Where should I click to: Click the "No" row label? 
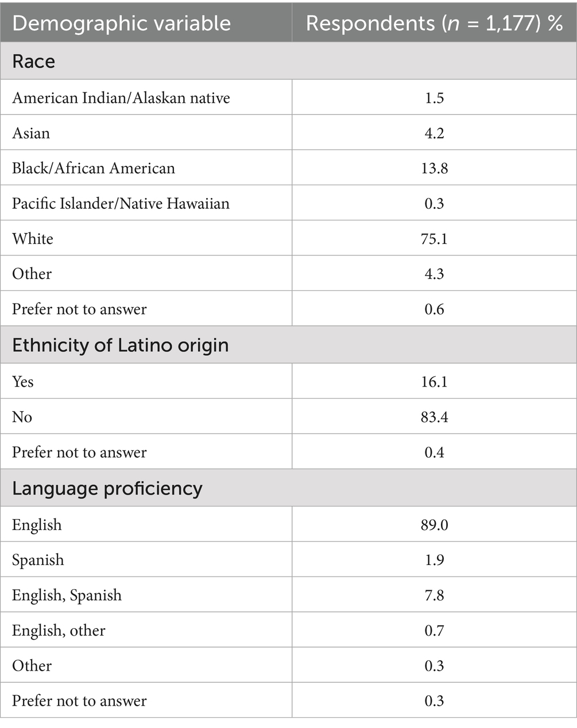pyautogui.click(x=22, y=417)
